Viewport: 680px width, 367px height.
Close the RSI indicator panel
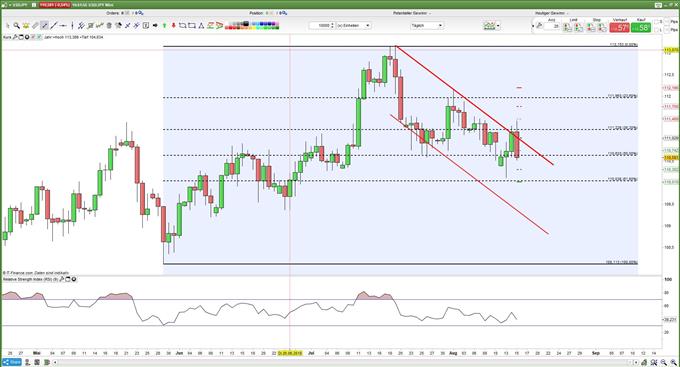(x=74, y=279)
